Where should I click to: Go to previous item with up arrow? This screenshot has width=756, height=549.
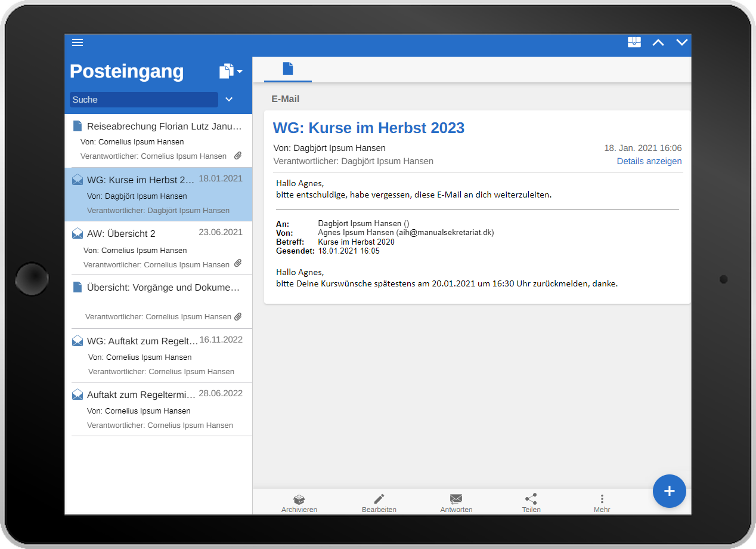click(x=658, y=42)
